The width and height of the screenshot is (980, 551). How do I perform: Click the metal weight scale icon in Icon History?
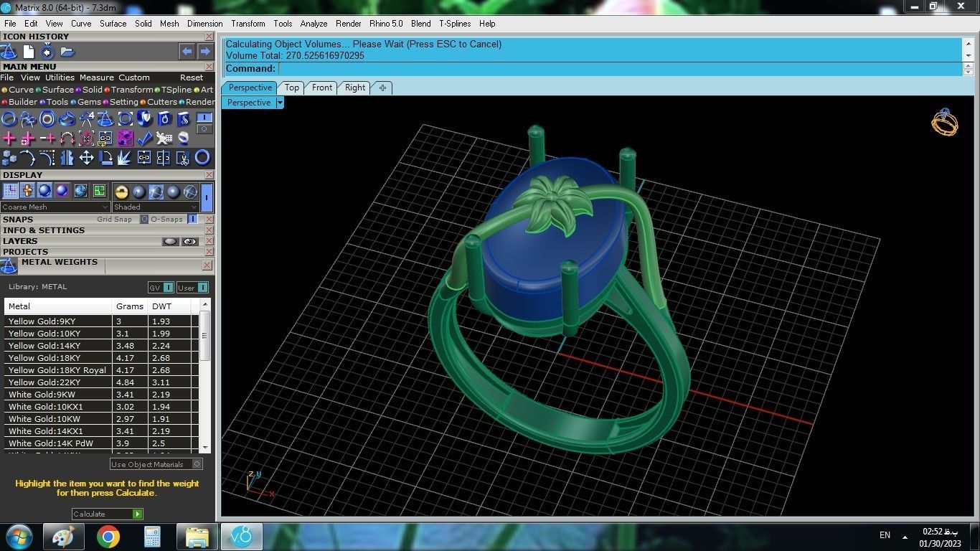coord(9,52)
